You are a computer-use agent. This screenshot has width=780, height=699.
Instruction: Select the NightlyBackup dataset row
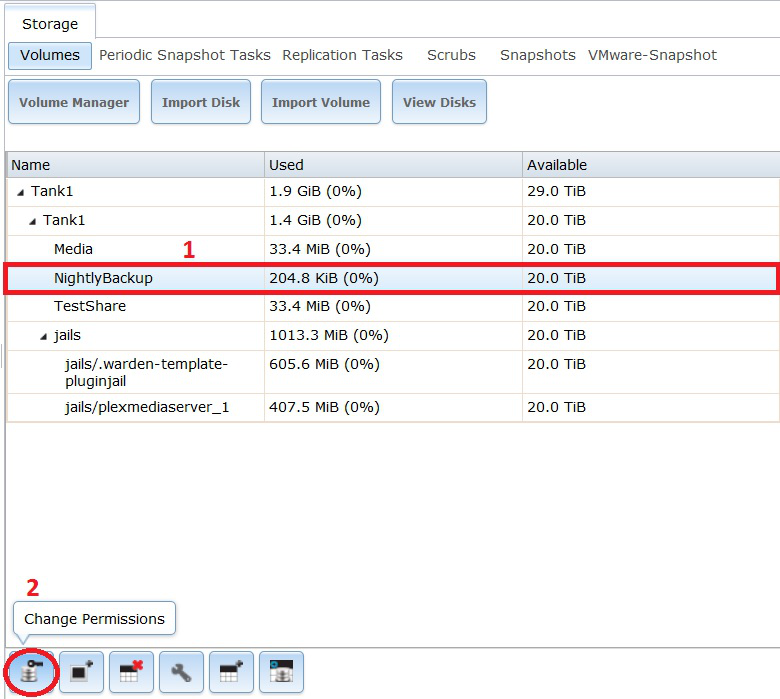(103, 278)
